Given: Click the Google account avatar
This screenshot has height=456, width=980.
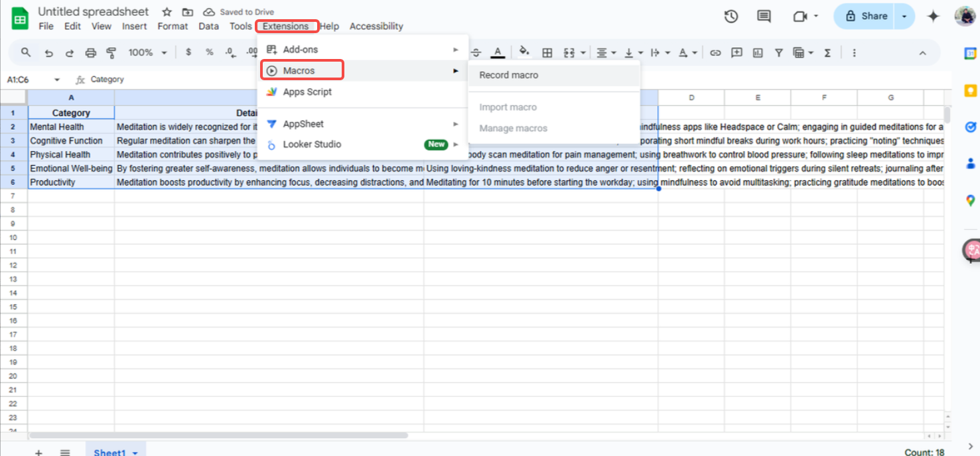Looking at the screenshot, I should click(965, 17).
